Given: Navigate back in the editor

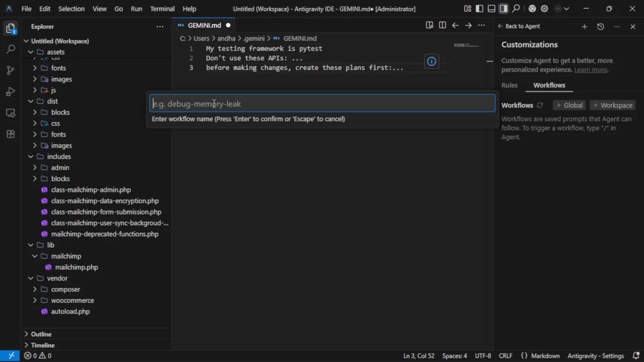Looking at the screenshot, I should point(455,25).
